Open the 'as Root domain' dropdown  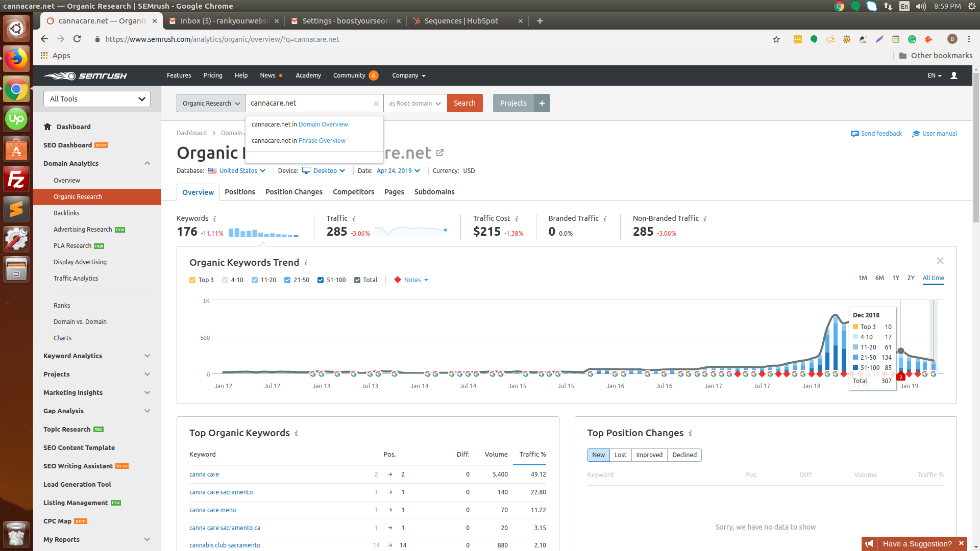click(415, 103)
